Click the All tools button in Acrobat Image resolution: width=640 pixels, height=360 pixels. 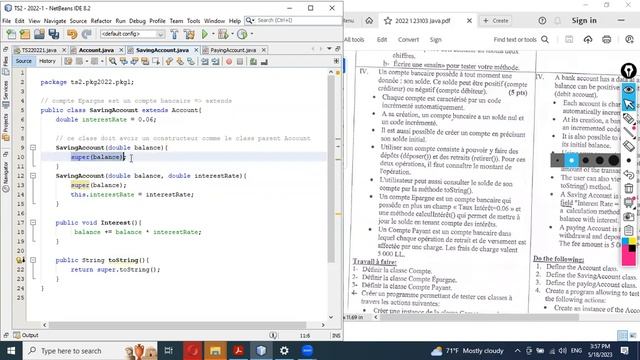(x=354, y=40)
